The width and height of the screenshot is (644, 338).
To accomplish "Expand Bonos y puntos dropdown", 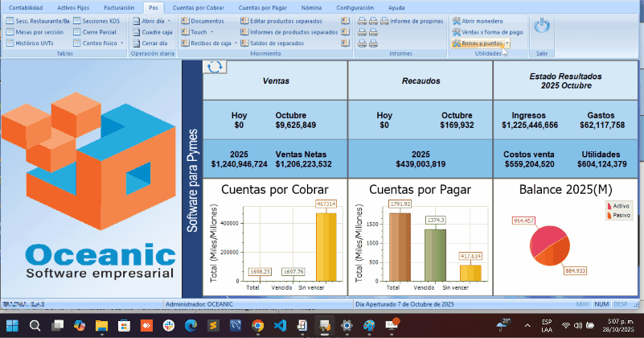I will pyautogui.click(x=507, y=43).
